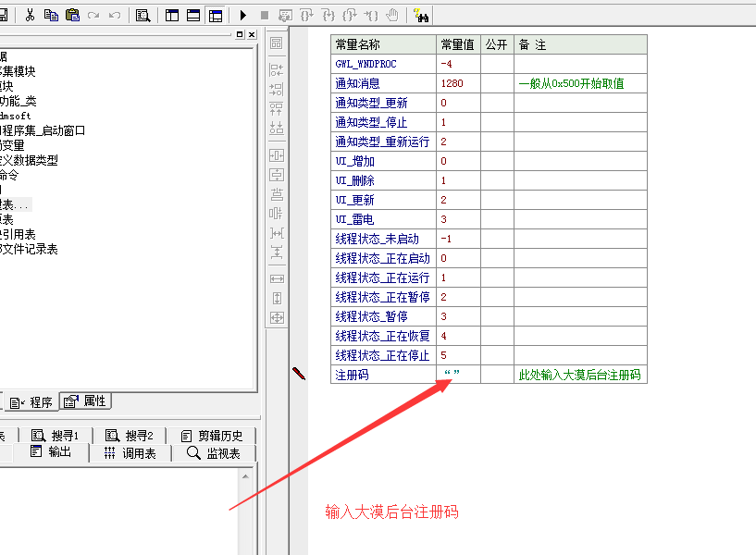Click the 公开 cell of 通知消息 row
This screenshot has height=555, width=756.
click(x=497, y=83)
